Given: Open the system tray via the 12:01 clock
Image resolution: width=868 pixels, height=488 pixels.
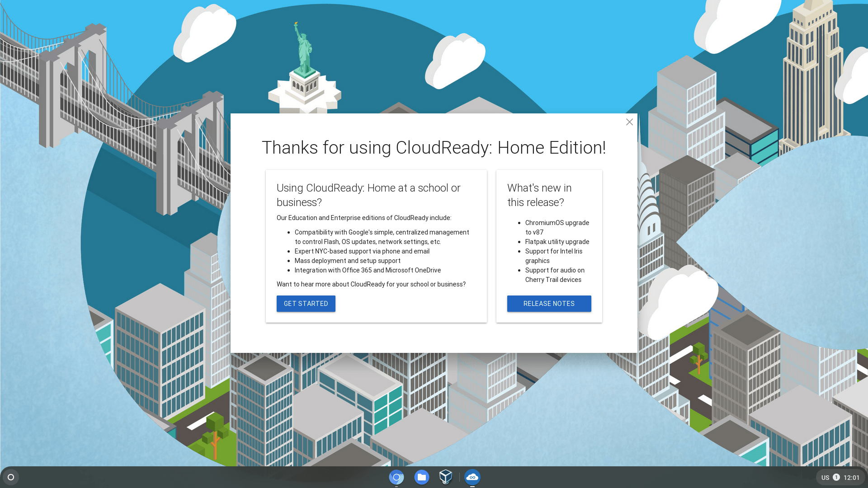Looking at the screenshot, I should (x=851, y=478).
